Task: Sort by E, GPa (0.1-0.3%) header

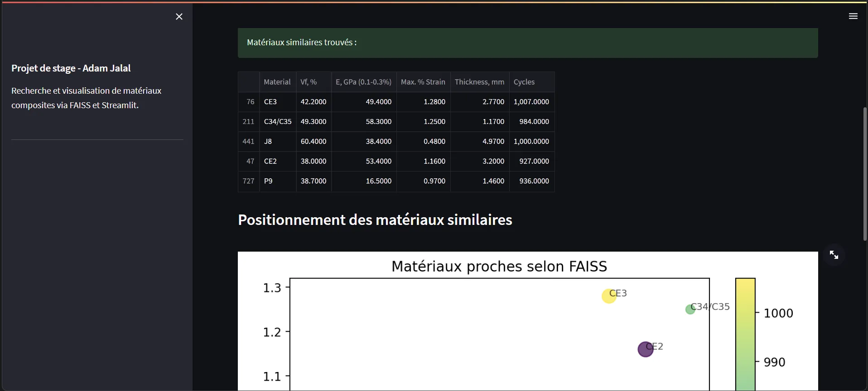Action: pos(364,82)
